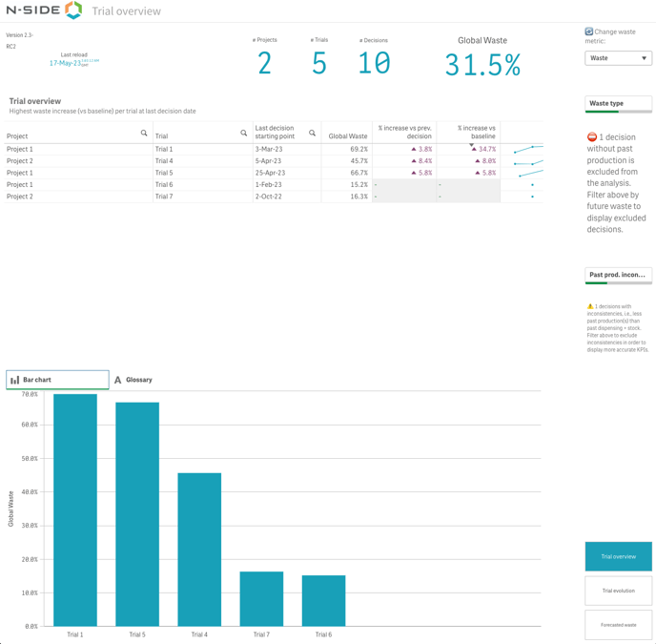Click the Trial 5 cell in table
This screenshot has width=656, height=644.
click(x=164, y=173)
